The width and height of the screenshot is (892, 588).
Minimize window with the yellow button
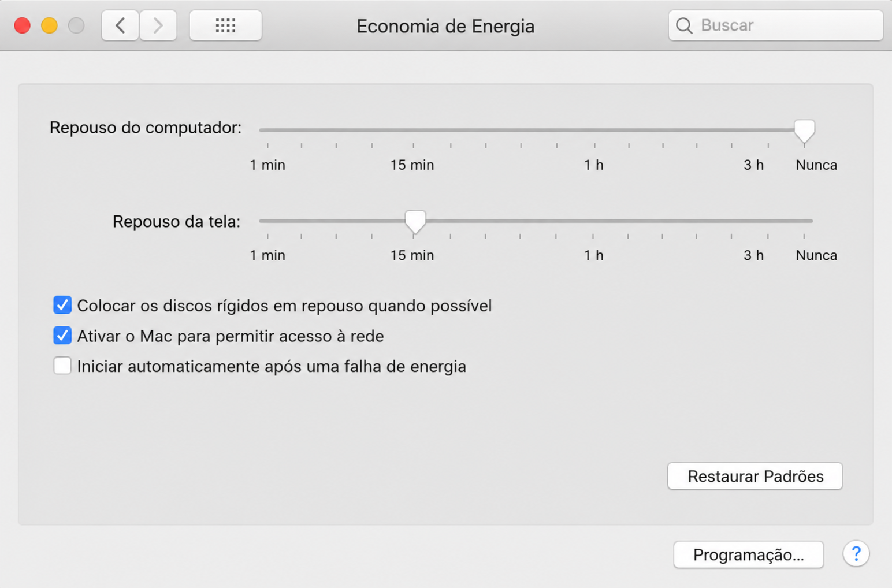(49, 25)
